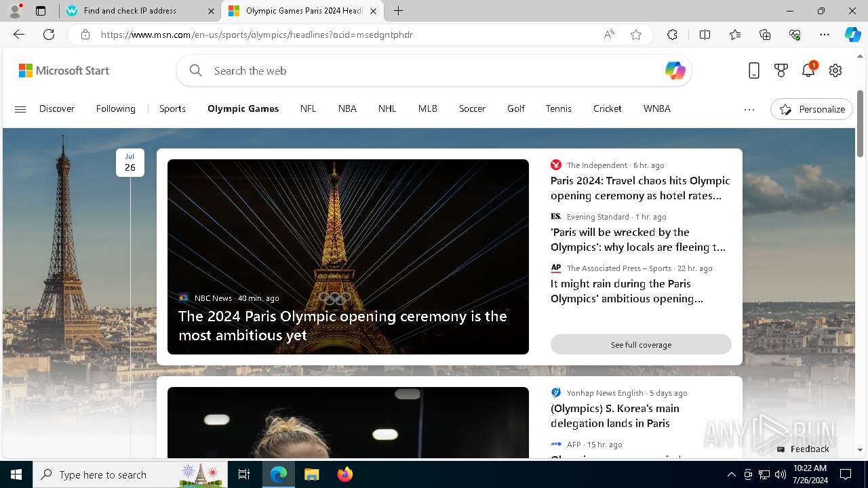Open the Split screen icon
868x488 pixels.
coord(705,35)
